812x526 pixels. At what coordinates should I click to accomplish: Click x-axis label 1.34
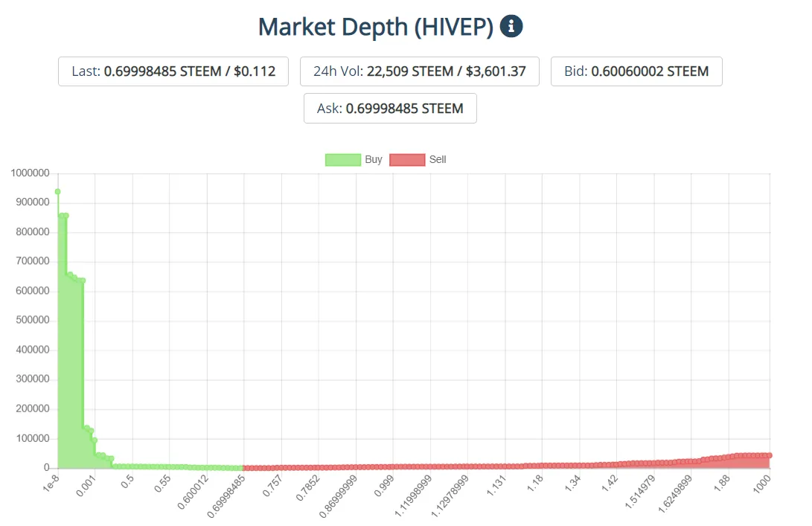tap(572, 483)
